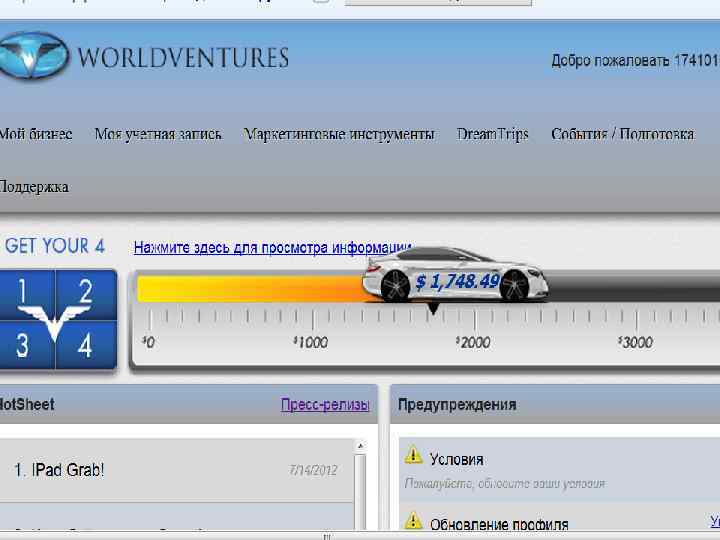This screenshot has height=540, width=720.
Task: Open the Пресс-релизы link
Action: click(325, 405)
